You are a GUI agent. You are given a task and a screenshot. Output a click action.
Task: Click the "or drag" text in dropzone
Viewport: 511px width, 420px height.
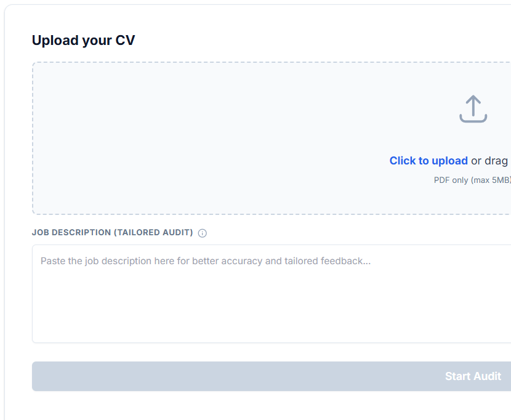(x=489, y=161)
